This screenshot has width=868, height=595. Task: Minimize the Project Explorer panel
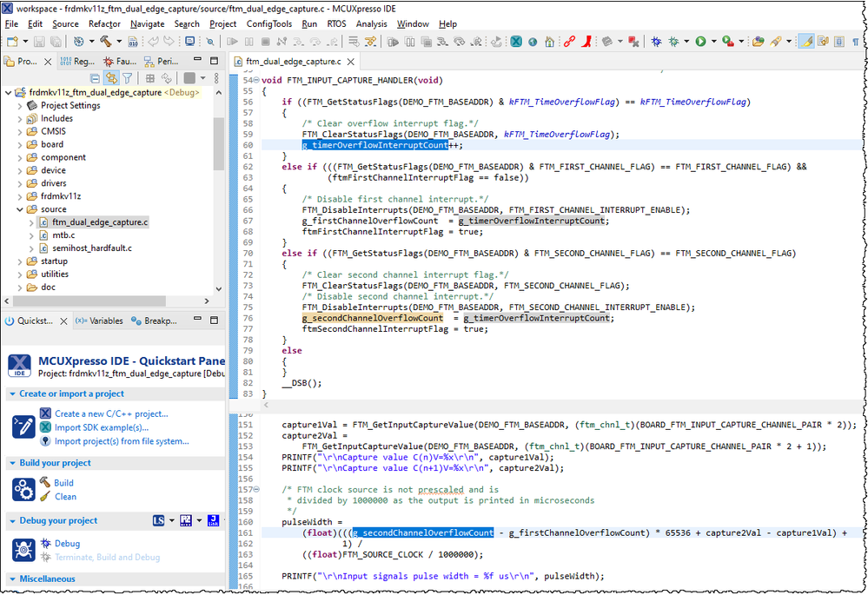click(197, 60)
